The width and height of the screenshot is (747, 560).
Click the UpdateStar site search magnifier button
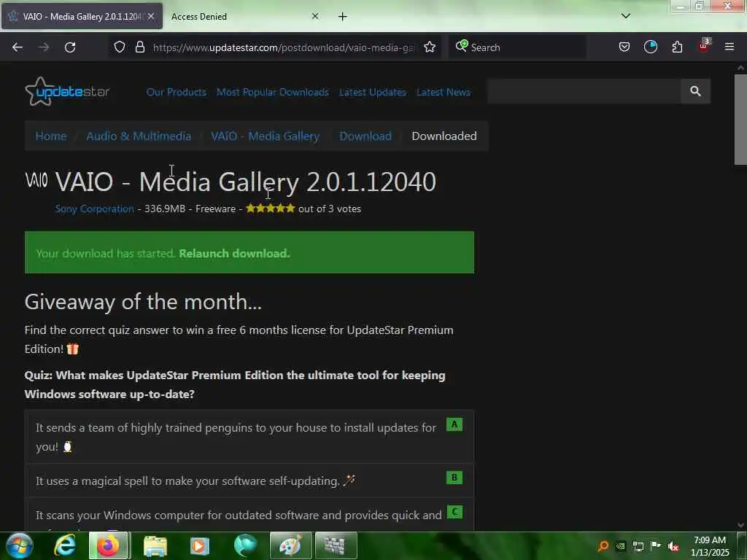(695, 91)
